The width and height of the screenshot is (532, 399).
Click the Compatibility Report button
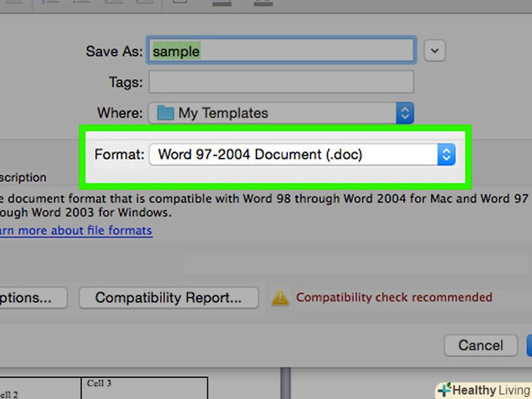(169, 297)
